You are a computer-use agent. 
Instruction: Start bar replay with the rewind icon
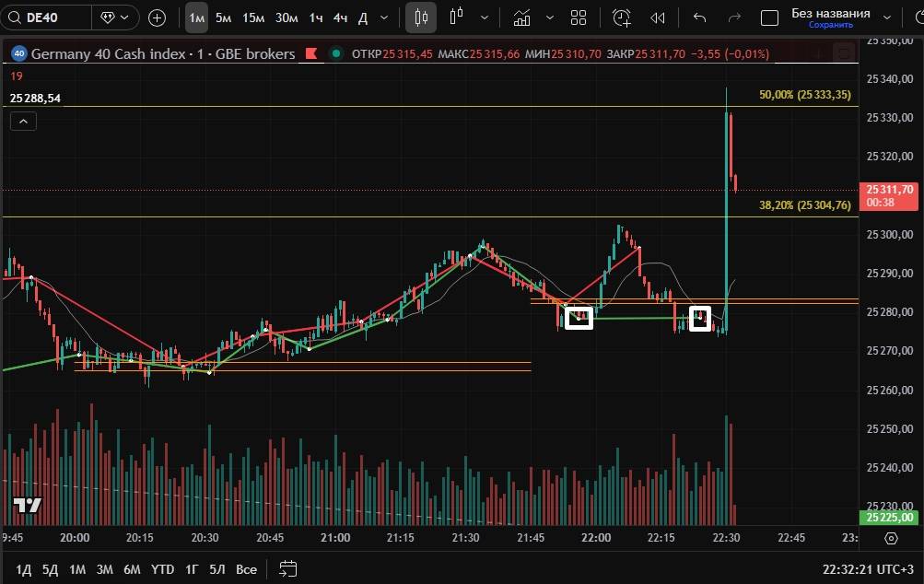point(658,18)
